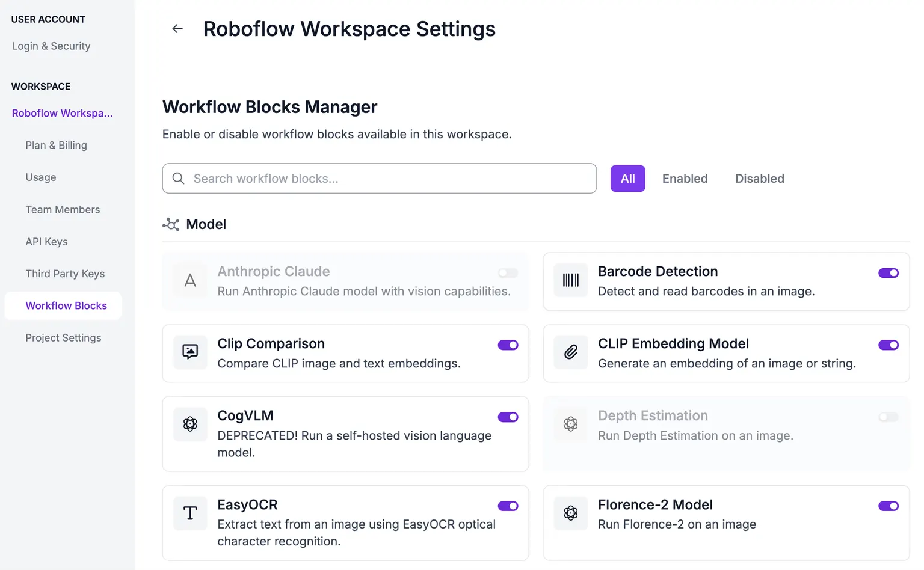Click the CogVLM block icon
The width and height of the screenshot is (924, 570).
coord(190,424)
